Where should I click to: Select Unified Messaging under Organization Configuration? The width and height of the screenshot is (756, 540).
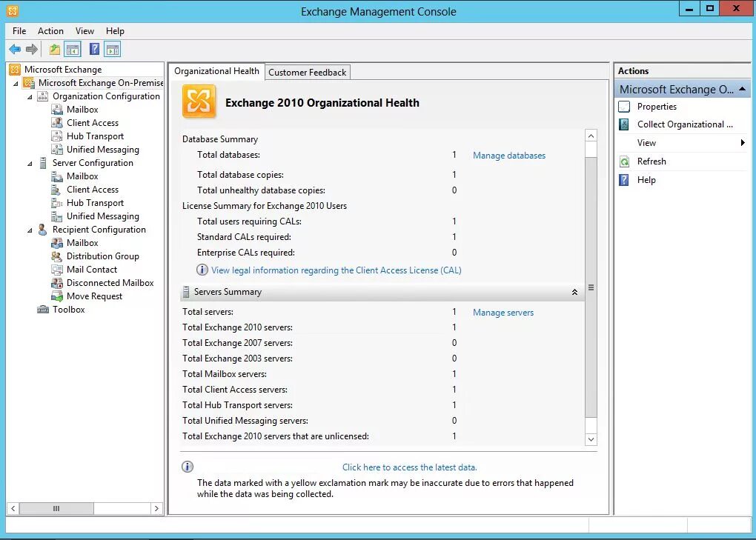coord(103,150)
